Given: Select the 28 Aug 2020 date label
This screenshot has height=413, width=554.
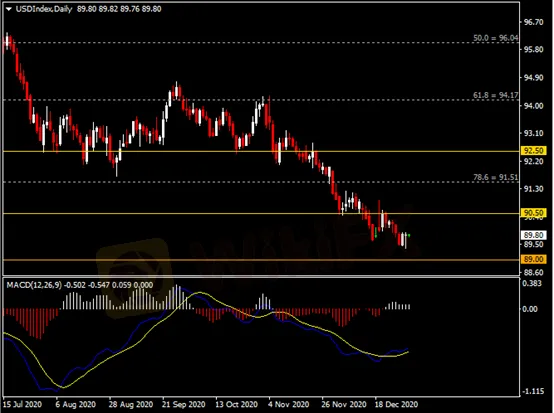Looking at the screenshot, I should [x=131, y=405].
